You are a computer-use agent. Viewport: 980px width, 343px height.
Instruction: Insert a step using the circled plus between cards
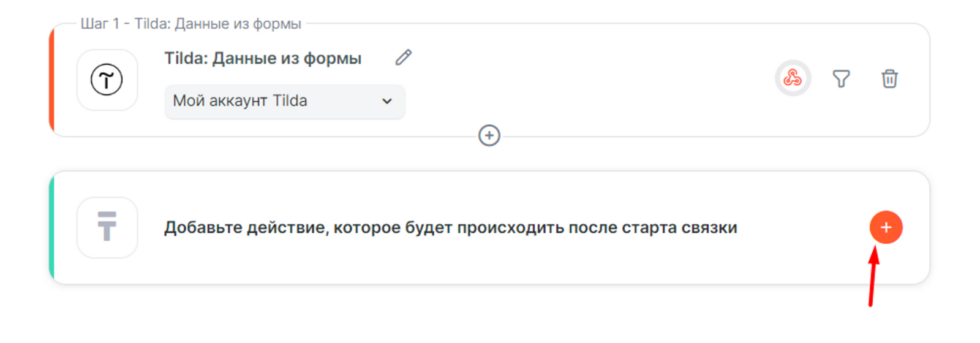pyautogui.click(x=489, y=135)
